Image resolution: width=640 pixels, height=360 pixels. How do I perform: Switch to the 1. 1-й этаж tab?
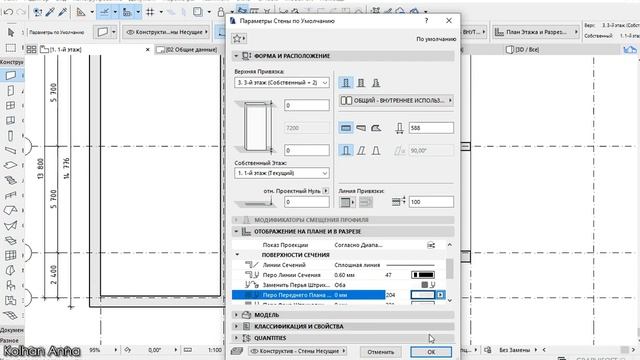95,49
